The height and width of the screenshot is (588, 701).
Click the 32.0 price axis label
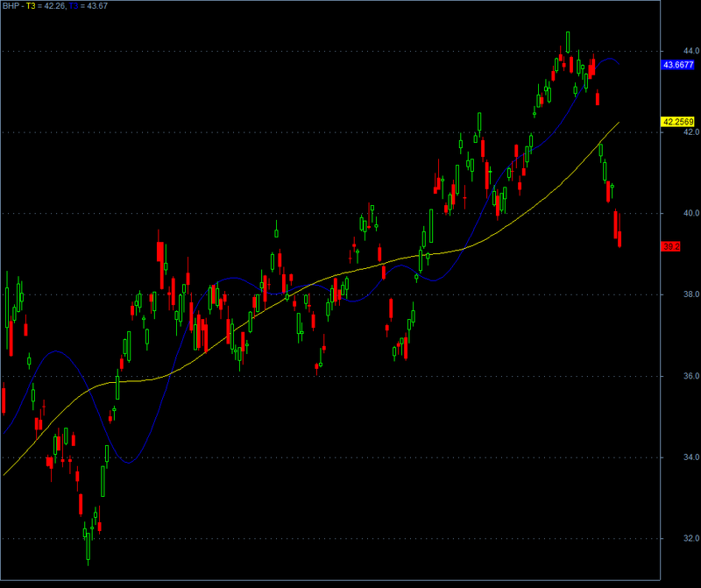pos(691,538)
